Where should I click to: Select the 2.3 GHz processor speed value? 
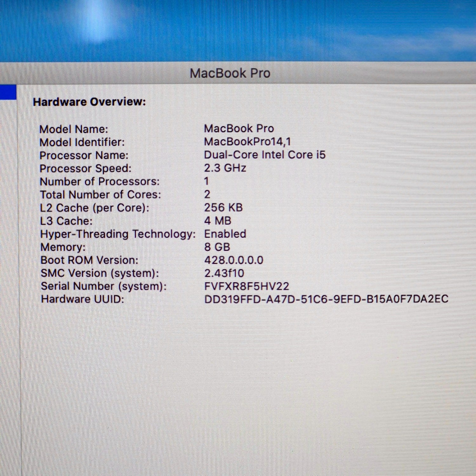coord(225,168)
